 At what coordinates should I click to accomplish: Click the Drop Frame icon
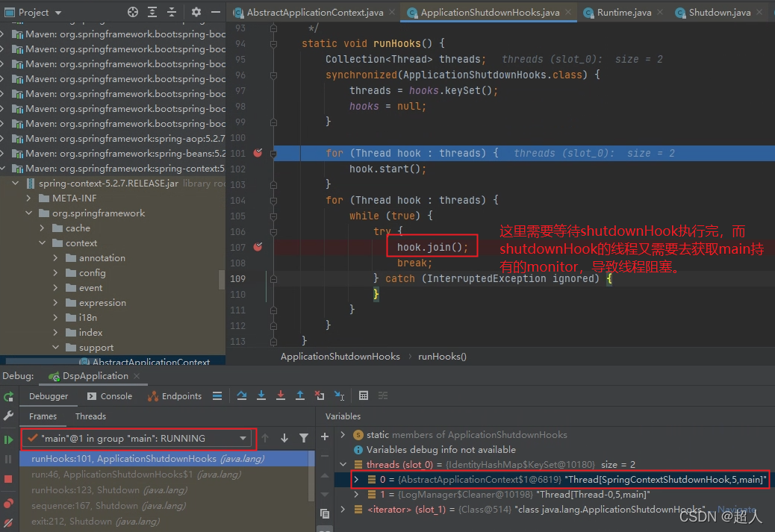click(x=320, y=395)
